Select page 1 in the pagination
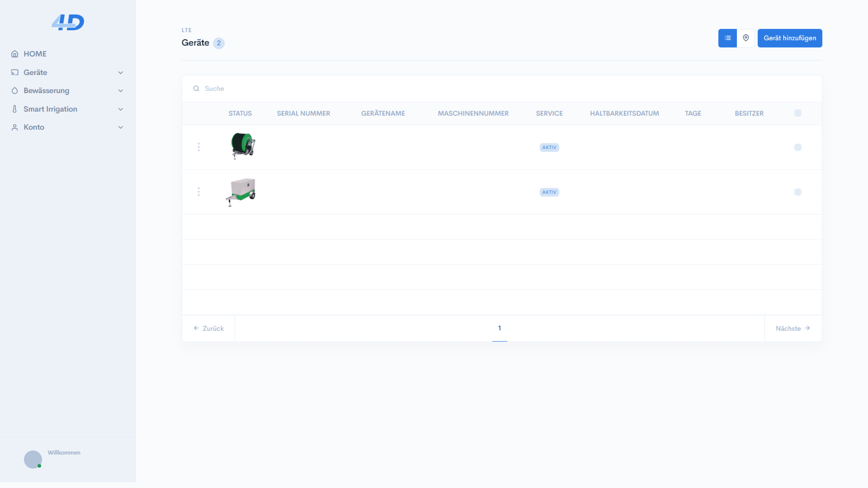The height and width of the screenshot is (488, 868). (499, 328)
